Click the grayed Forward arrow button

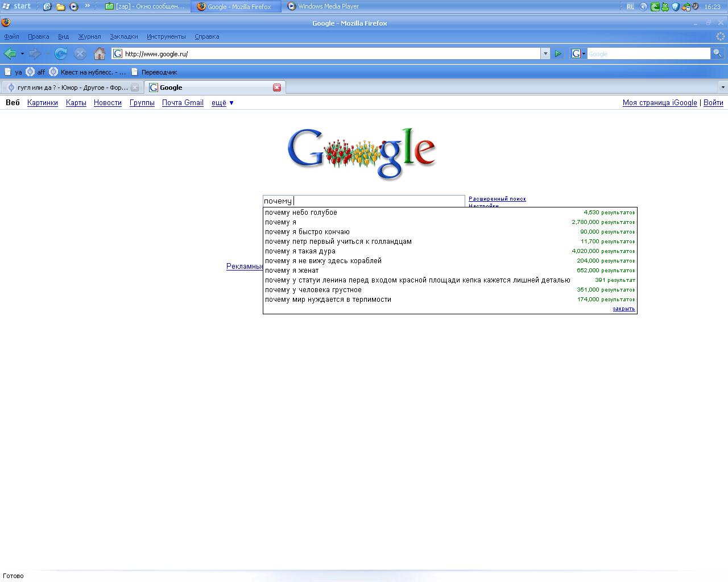[35, 53]
